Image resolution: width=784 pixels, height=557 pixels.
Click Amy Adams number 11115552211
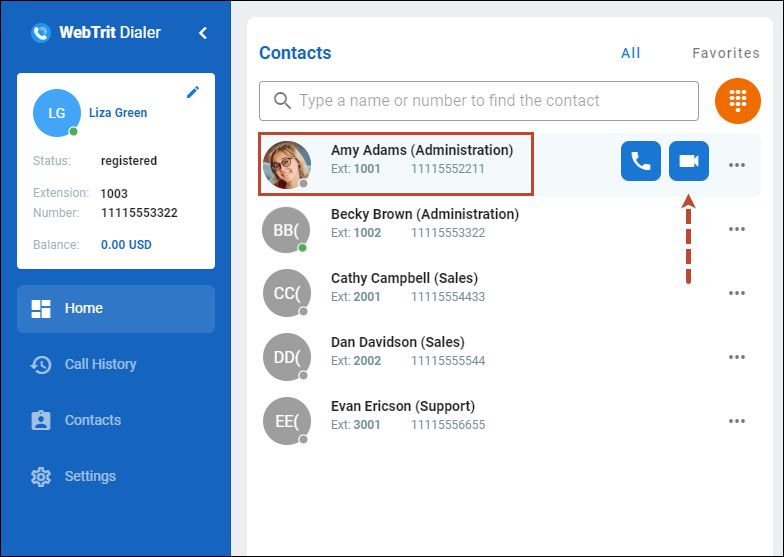448,168
